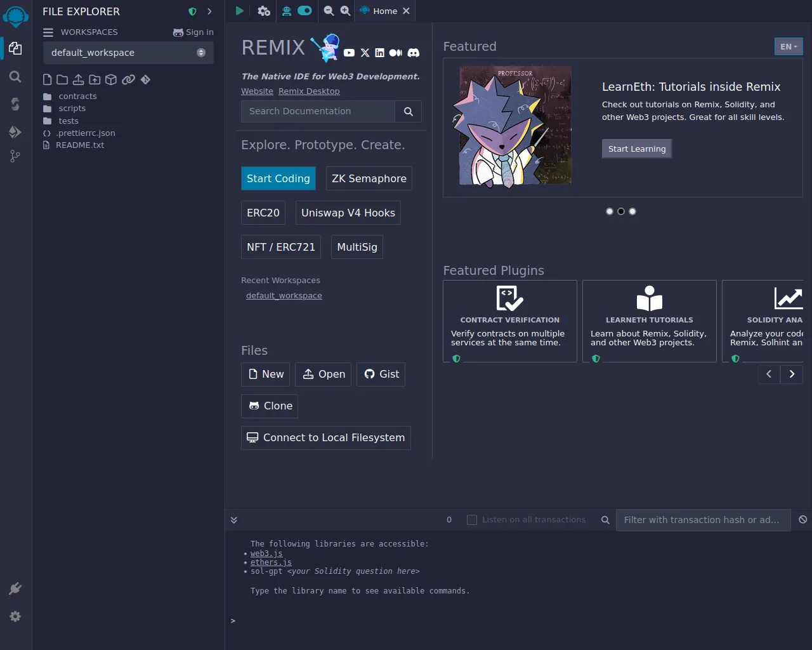Clear the terminal console
The width and height of the screenshot is (812, 650).
pos(803,519)
